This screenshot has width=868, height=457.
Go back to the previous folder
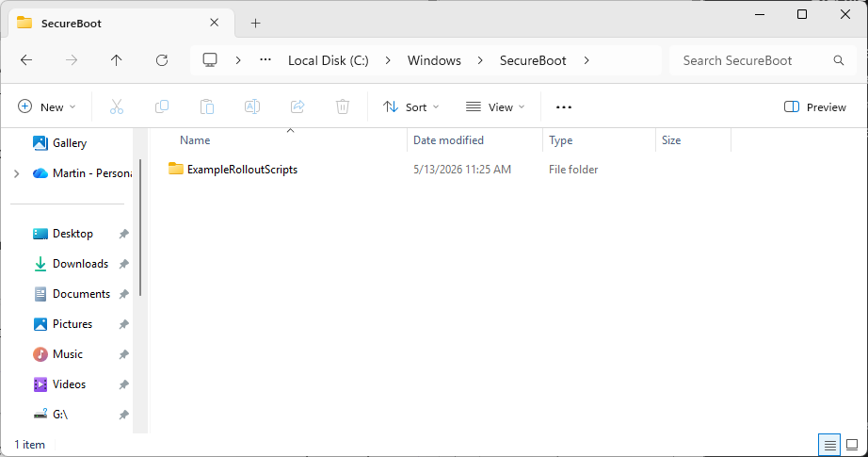(x=26, y=60)
